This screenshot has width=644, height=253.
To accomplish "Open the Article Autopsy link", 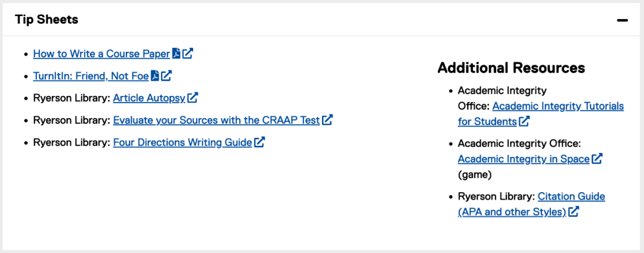I will [x=149, y=98].
